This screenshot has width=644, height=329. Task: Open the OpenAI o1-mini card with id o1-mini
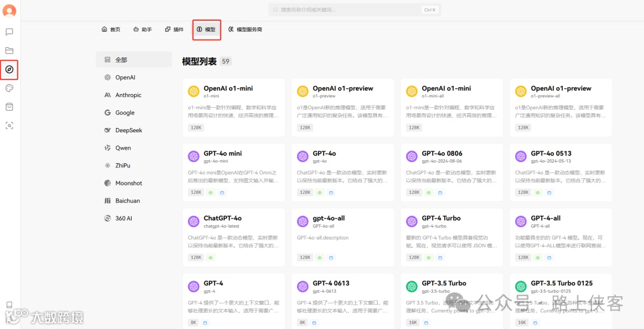tap(234, 108)
